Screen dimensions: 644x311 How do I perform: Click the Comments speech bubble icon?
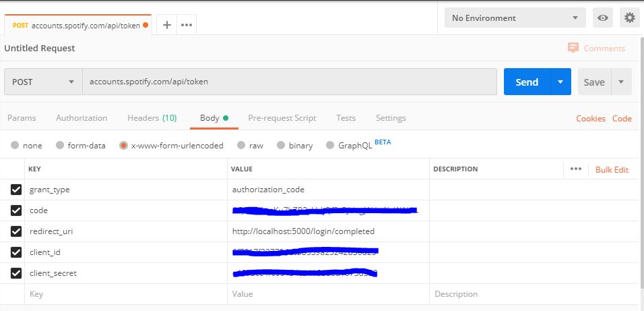point(573,48)
